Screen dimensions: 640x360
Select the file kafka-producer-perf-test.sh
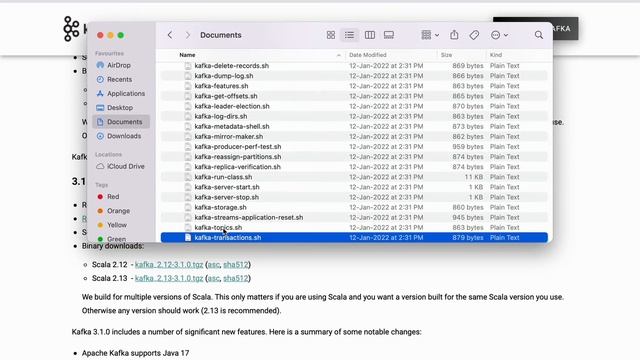238,147
